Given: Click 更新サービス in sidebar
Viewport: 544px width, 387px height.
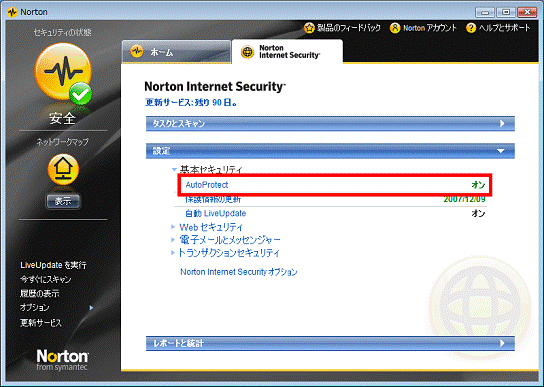Looking at the screenshot, I should pos(41,323).
